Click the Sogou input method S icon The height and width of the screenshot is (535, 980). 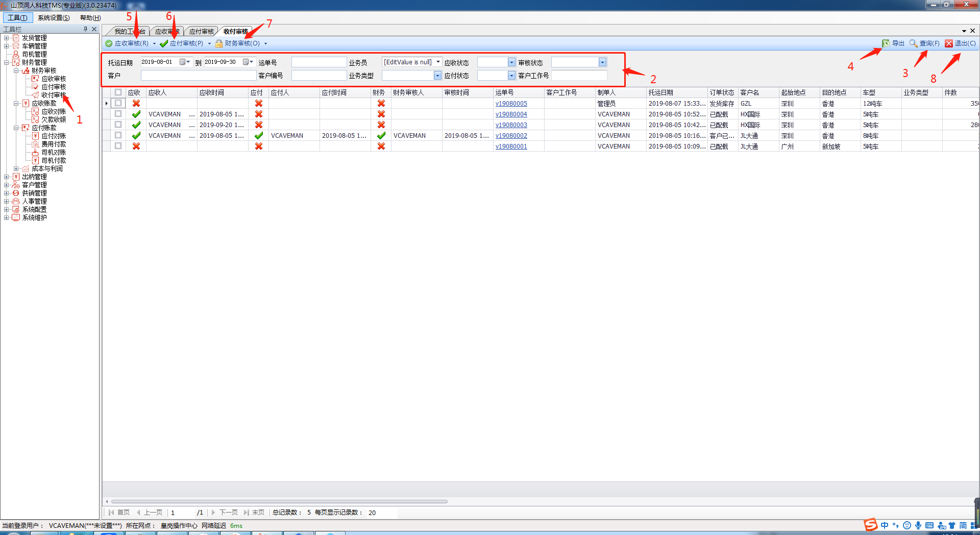pos(870,525)
